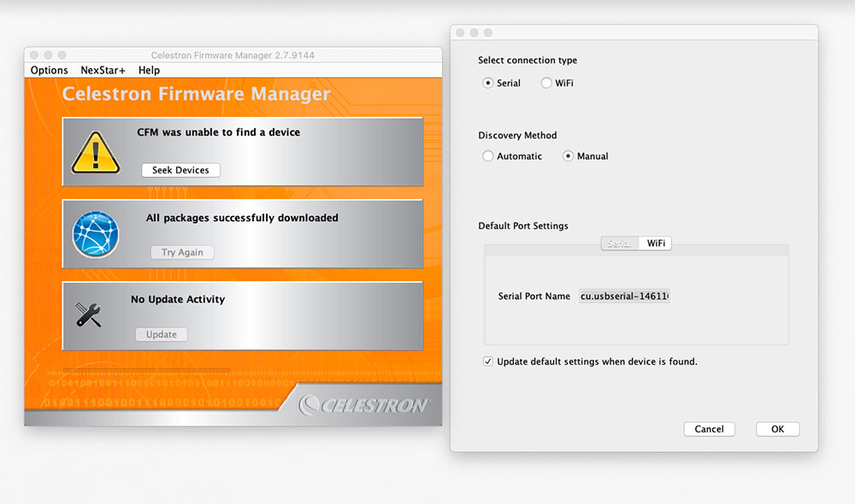Click the 'Select connection type' label
This screenshot has width=855, height=504.
528,61
